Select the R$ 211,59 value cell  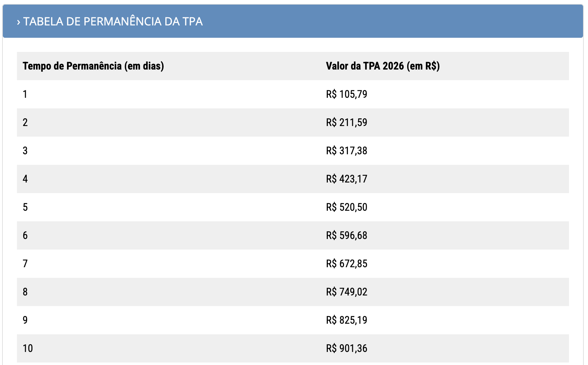click(347, 122)
